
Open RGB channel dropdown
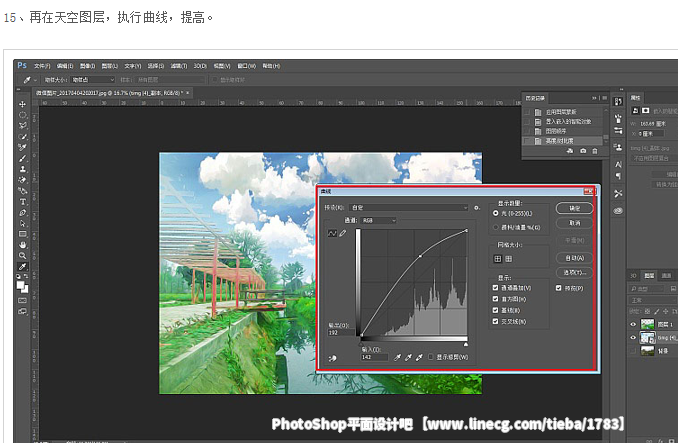click(379, 221)
